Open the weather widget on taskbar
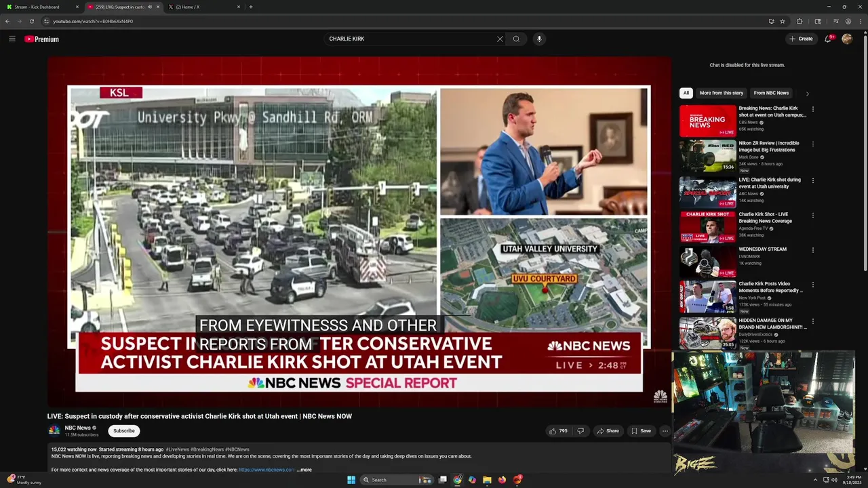868x488 pixels. [x=24, y=480]
